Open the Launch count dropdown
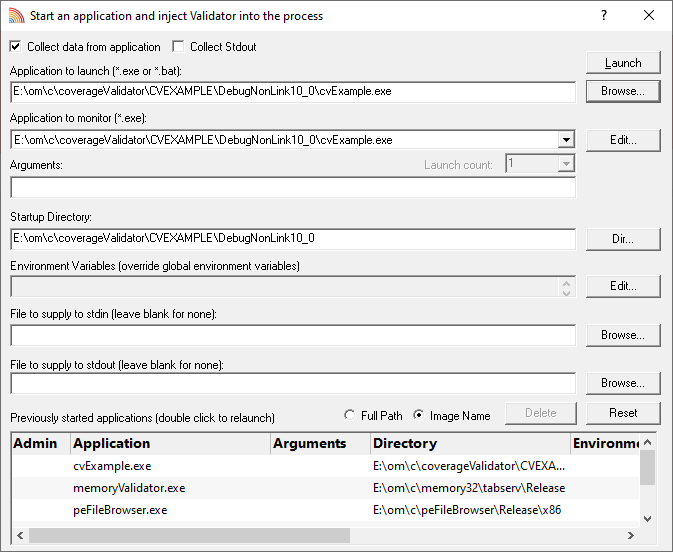673x552 pixels. coord(566,164)
